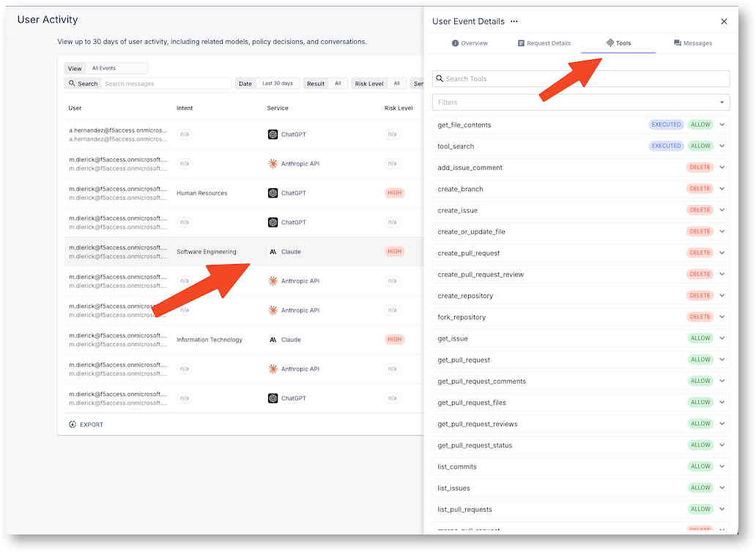Viewport: 756px width, 552px height.
Task: Click the create_or_update_file tool name
Action: (x=472, y=231)
